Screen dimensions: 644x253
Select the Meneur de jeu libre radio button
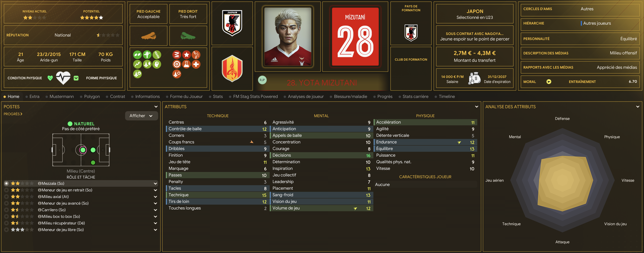coord(6,229)
